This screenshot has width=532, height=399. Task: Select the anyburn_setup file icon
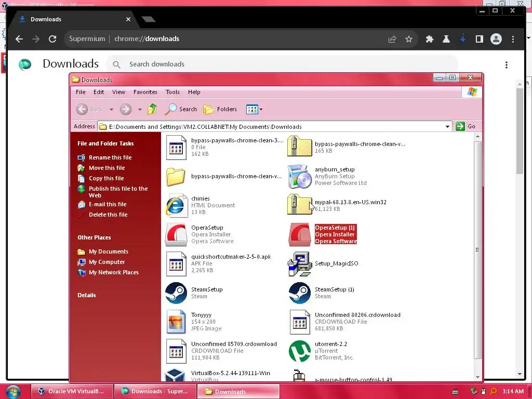[300, 177]
